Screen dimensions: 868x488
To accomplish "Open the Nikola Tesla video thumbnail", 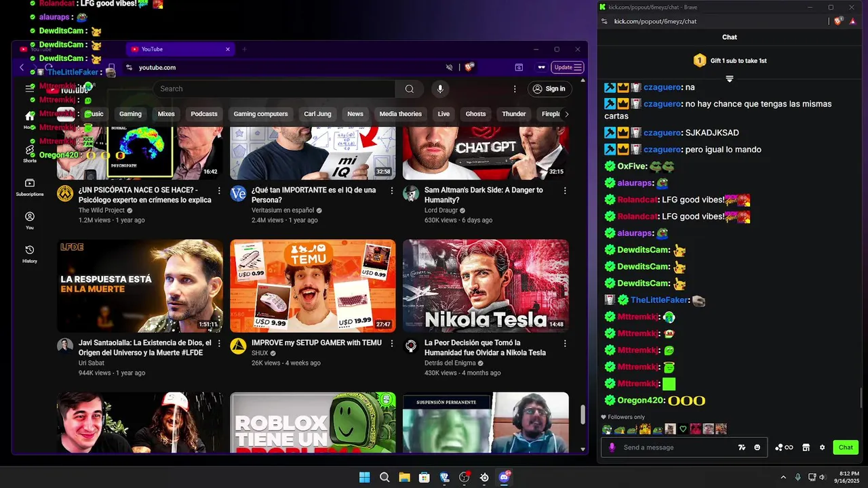I will [x=486, y=285].
